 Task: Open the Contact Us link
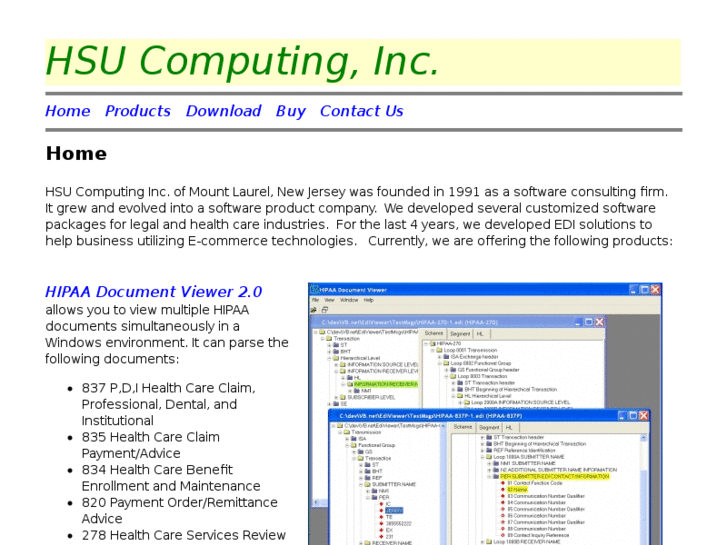pyautogui.click(x=362, y=111)
